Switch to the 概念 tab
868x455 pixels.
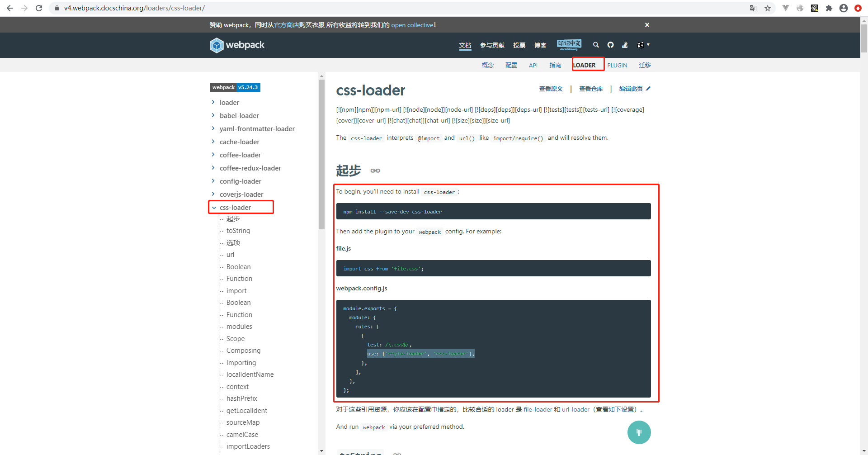488,65
